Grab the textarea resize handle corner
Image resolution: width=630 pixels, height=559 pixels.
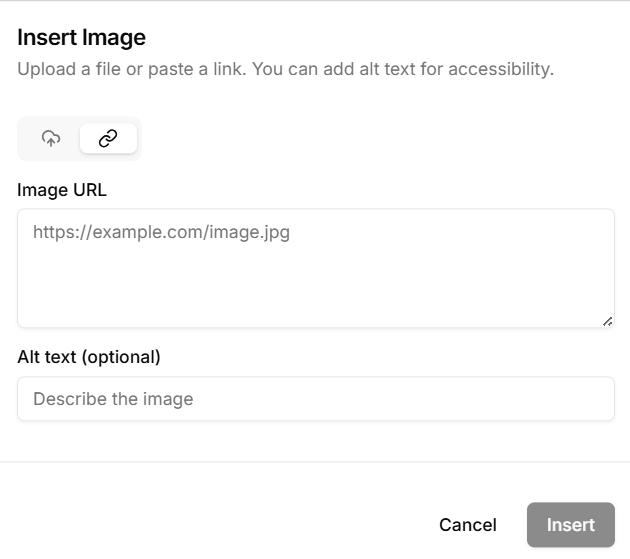coord(607,321)
